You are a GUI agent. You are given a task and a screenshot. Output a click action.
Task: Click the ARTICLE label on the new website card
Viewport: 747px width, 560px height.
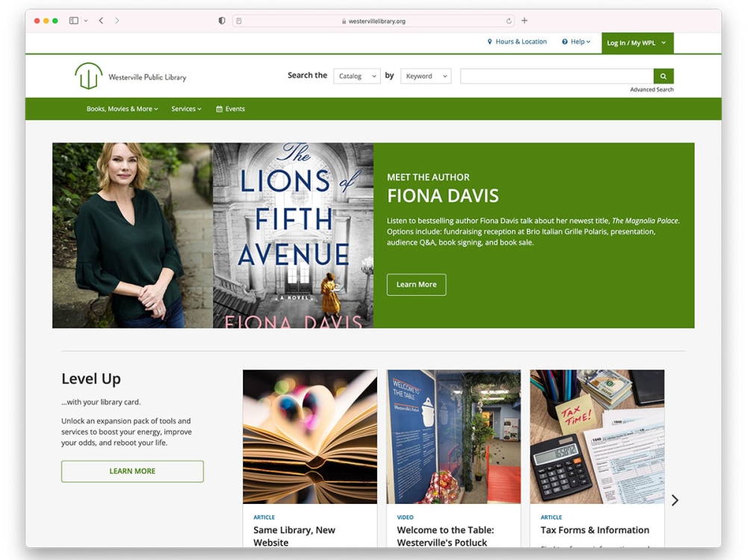264,517
